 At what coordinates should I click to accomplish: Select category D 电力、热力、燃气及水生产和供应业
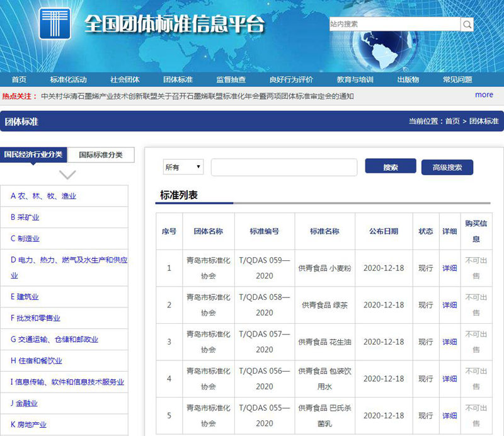(x=69, y=268)
